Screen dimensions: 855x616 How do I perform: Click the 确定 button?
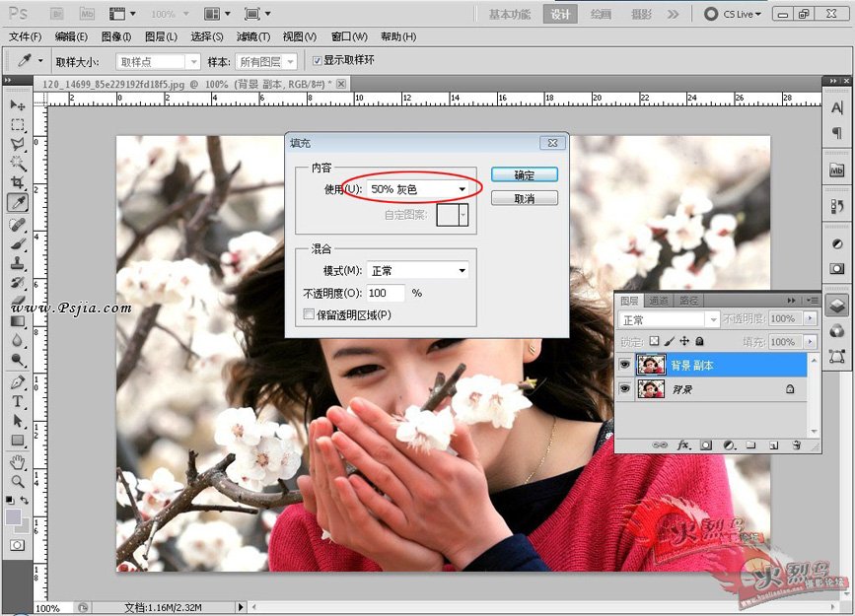[524, 175]
